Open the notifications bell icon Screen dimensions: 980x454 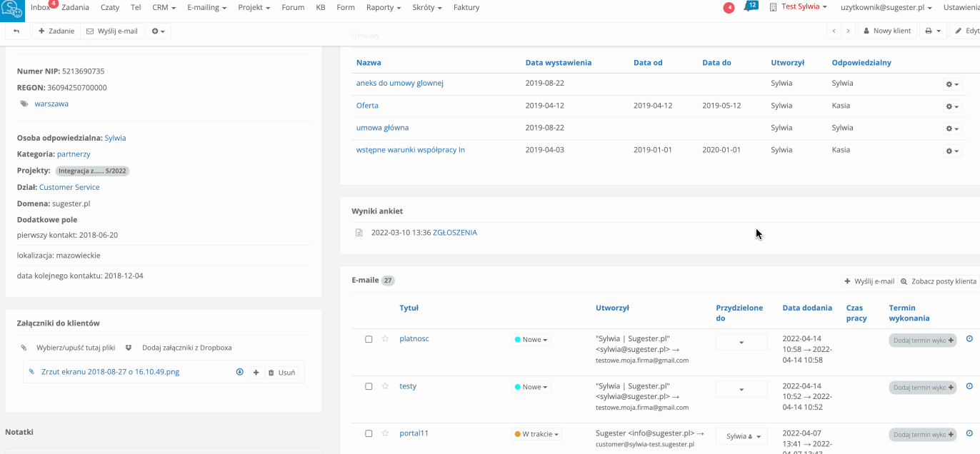(x=748, y=7)
